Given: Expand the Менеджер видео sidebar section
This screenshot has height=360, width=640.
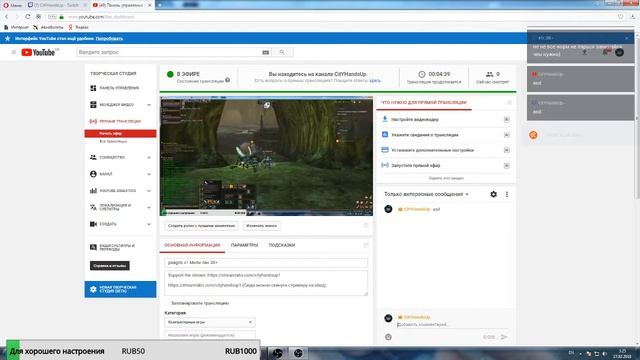Looking at the screenshot, I should 149,105.
